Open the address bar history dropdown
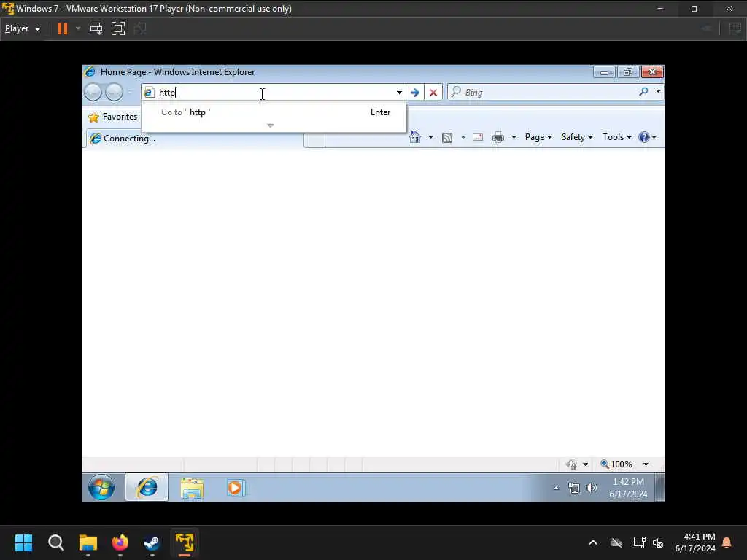The image size is (747, 560). coord(399,93)
